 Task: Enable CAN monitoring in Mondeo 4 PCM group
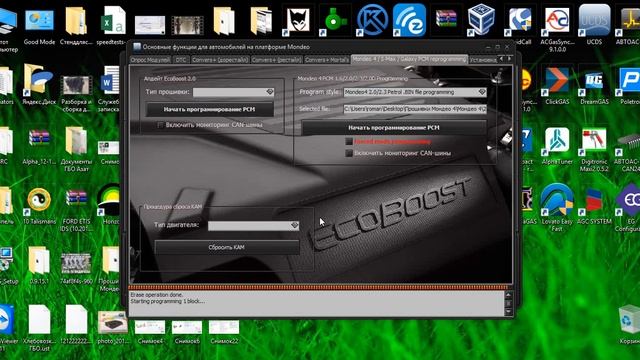coord(349,153)
